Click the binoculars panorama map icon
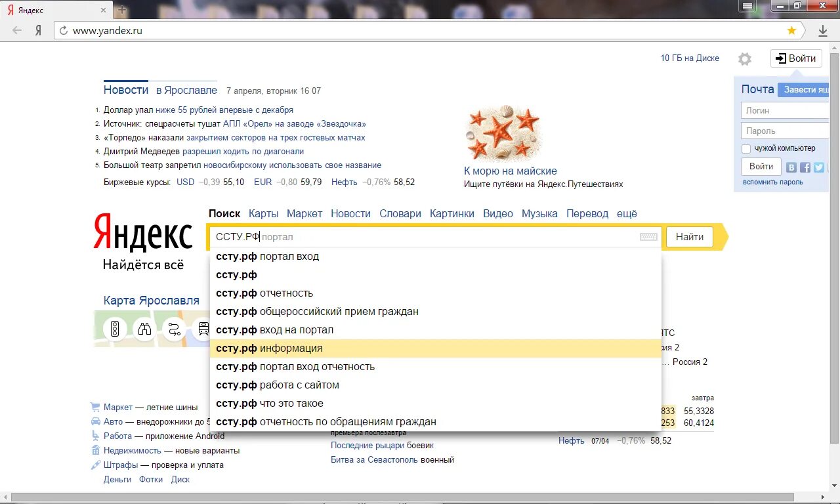This screenshot has height=504, width=840. pos(144,329)
